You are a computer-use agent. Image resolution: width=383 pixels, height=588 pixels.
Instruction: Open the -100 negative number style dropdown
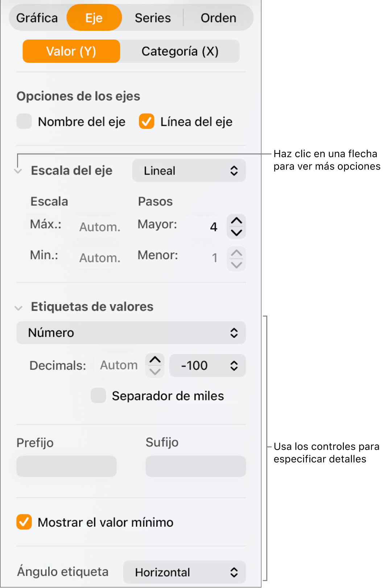(207, 366)
